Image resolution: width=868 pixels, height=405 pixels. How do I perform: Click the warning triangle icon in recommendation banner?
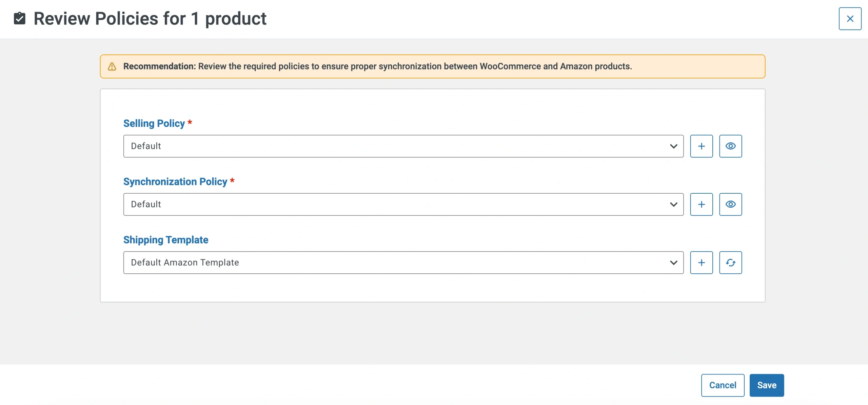tap(112, 66)
